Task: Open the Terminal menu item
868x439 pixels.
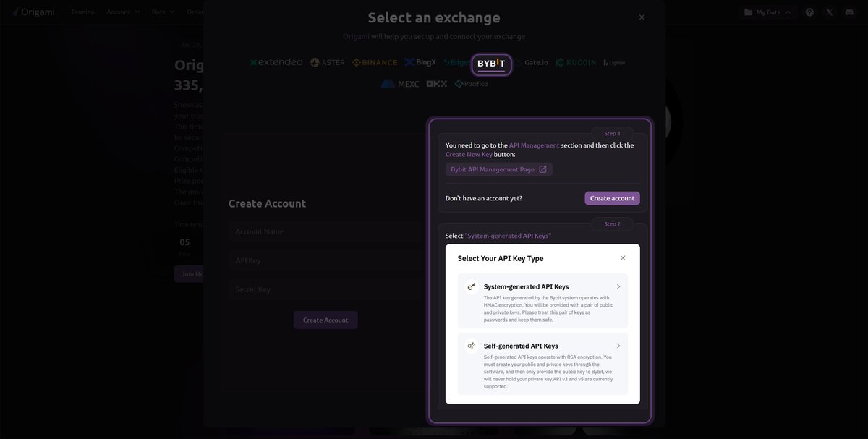Action: coord(83,12)
